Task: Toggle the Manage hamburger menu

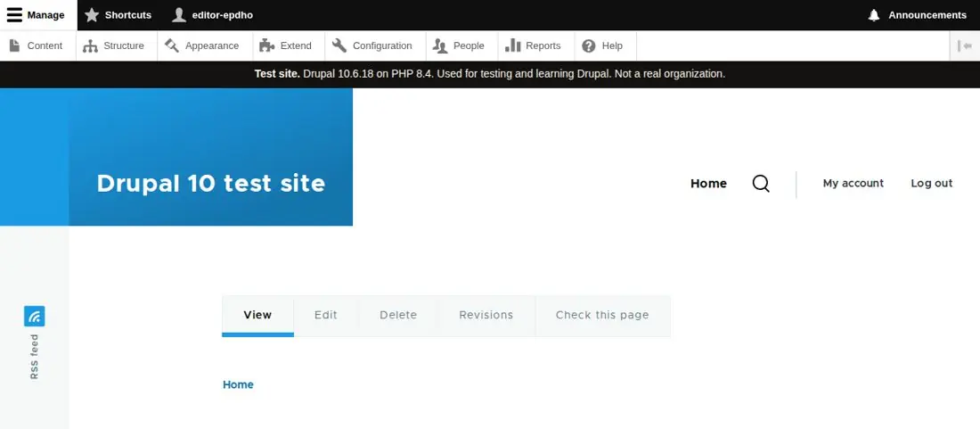Action: click(38, 15)
